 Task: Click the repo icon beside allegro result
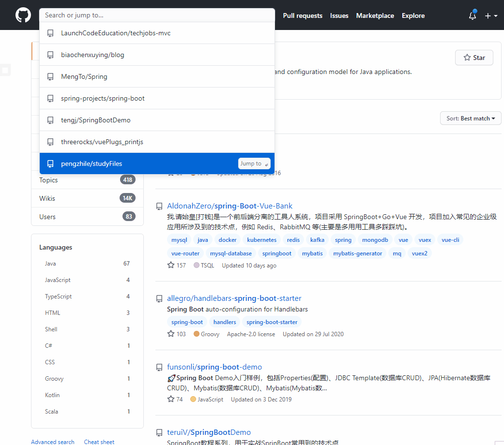pyautogui.click(x=159, y=298)
